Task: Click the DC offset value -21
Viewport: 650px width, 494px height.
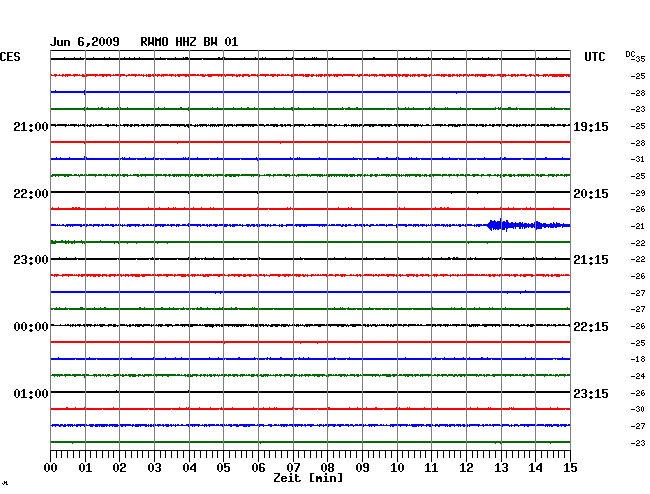Action: click(x=638, y=226)
